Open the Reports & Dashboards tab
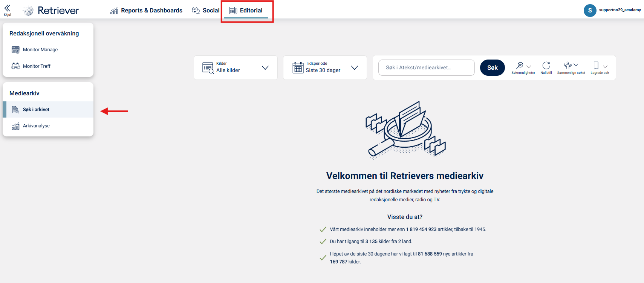This screenshot has height=283, width=644. coord(146,11)
